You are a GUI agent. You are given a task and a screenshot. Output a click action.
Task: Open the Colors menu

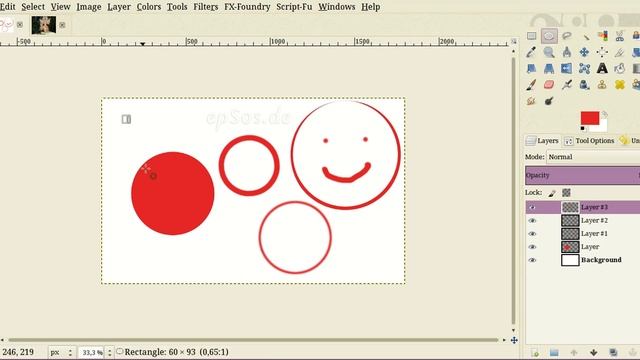tap(149, 7)
